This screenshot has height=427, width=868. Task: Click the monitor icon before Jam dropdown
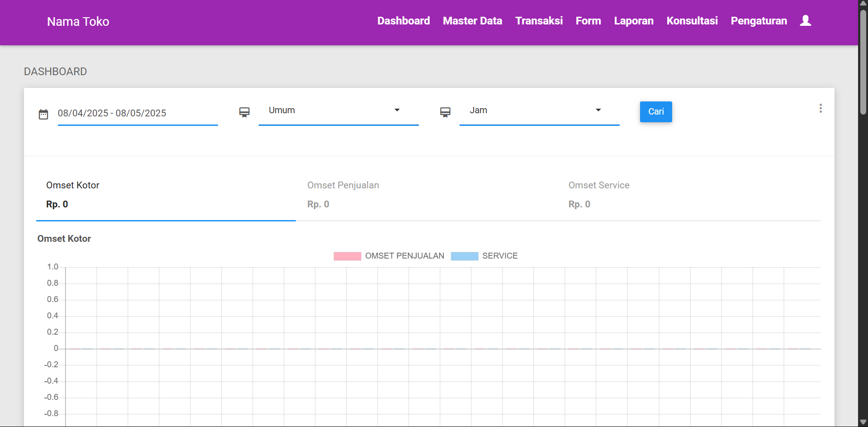coord(445,112)
